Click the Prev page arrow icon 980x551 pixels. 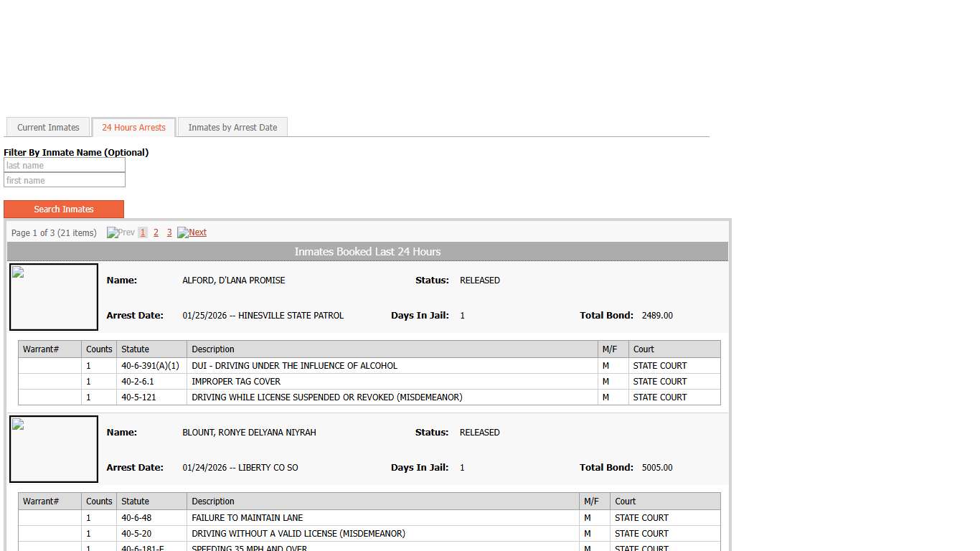[x=121, y=232]
